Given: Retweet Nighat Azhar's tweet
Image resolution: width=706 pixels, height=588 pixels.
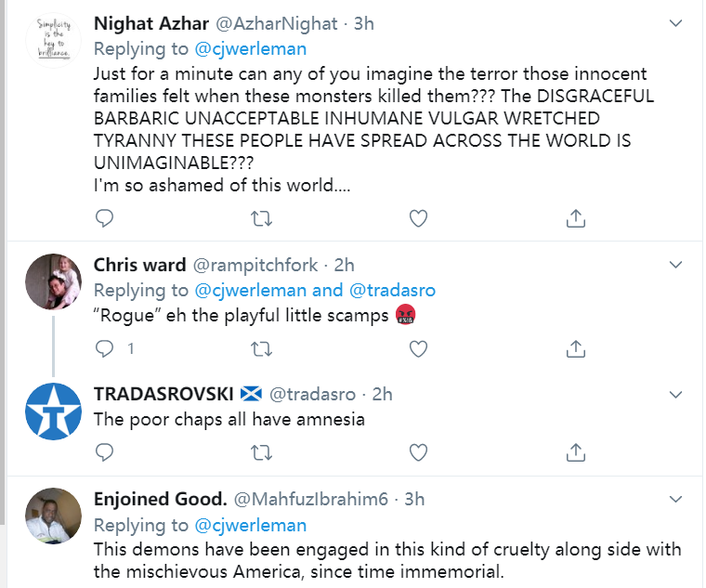Looking at the screenshot, I should [x=262, y=218].
